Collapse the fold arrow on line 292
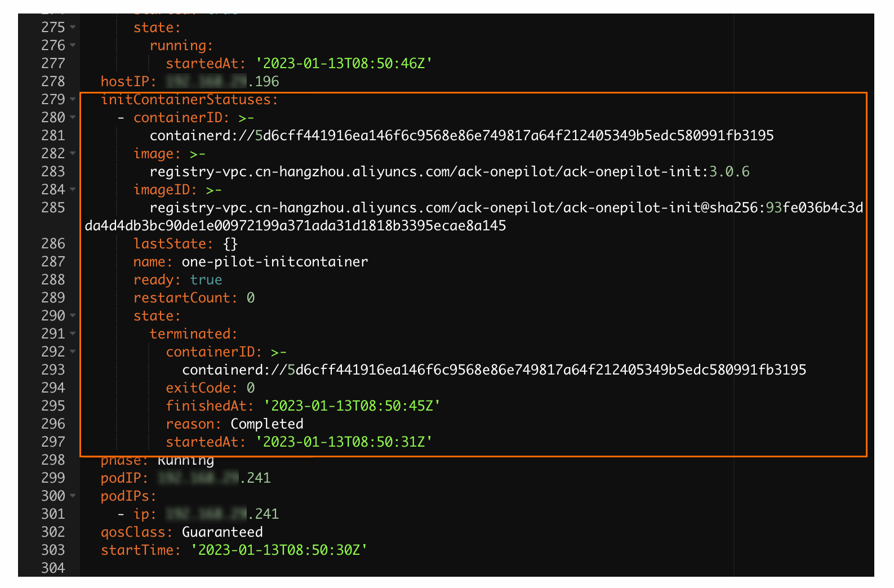Screen dimensions: 894x588 pos(73,351)
